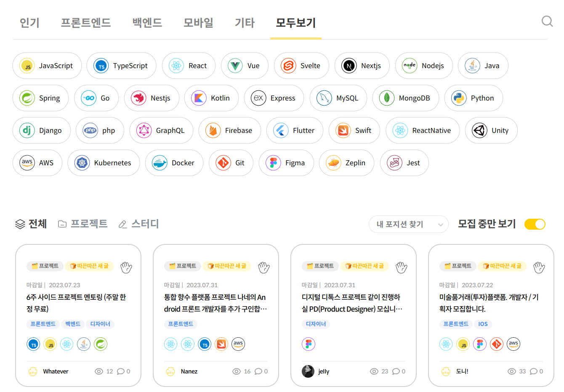Screen dimensions: 564x392
Task: Open the 미술품거래(투자)플랫폼 post title
Action: 489,303
